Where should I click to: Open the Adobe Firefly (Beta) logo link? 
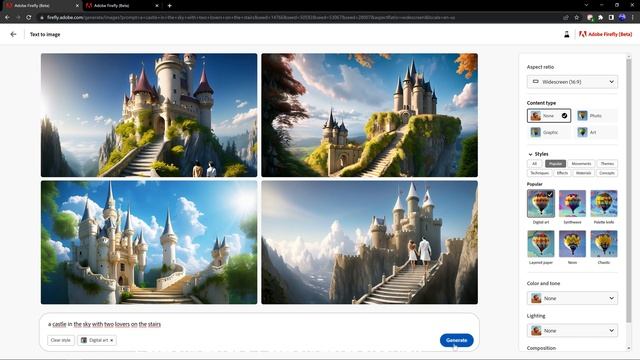605,34
